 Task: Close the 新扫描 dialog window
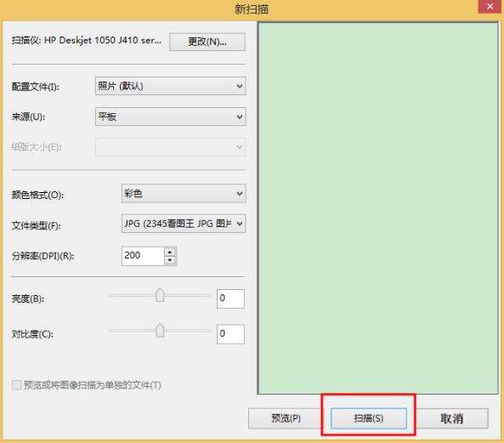pyautogui.click(x=490, y=7)
